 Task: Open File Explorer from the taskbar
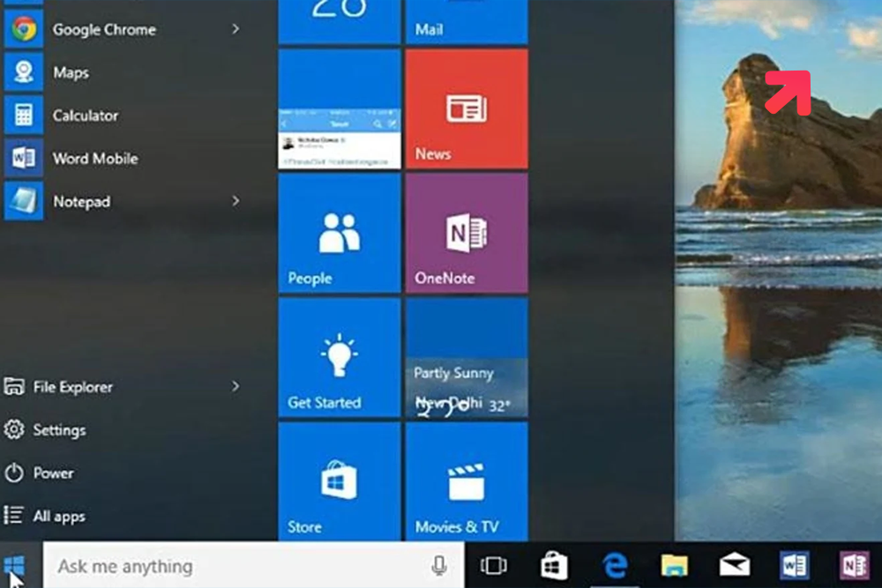tap(675, 565)
